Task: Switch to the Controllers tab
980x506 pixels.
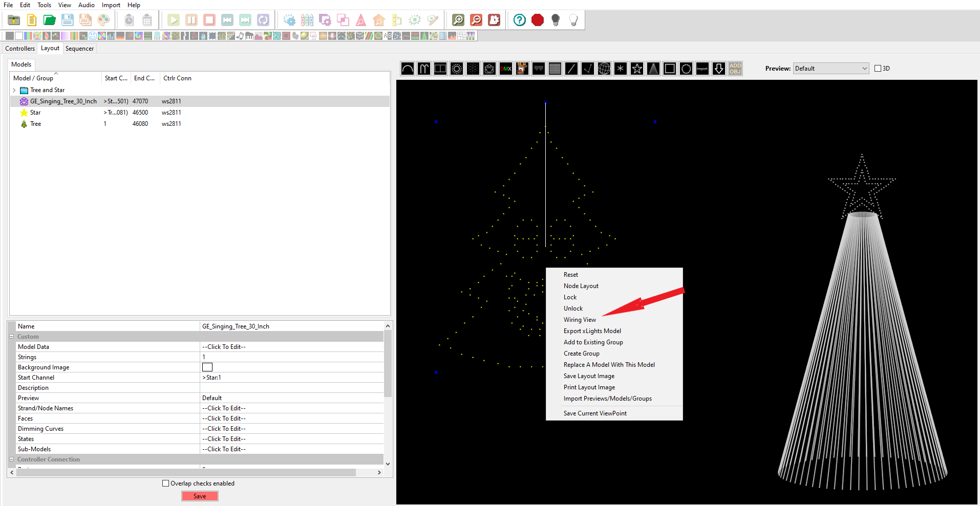Action: 20,49
